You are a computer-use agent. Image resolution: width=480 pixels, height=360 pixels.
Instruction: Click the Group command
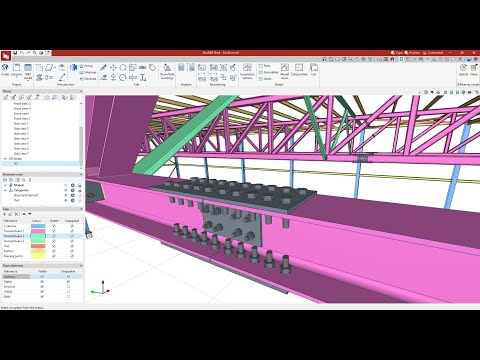[x=86, y=66]
